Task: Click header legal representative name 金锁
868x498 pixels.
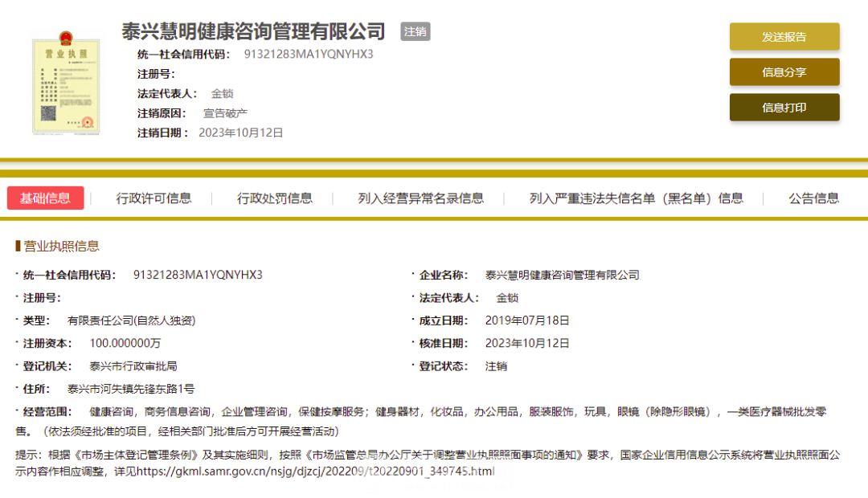Action: [222, 93]
